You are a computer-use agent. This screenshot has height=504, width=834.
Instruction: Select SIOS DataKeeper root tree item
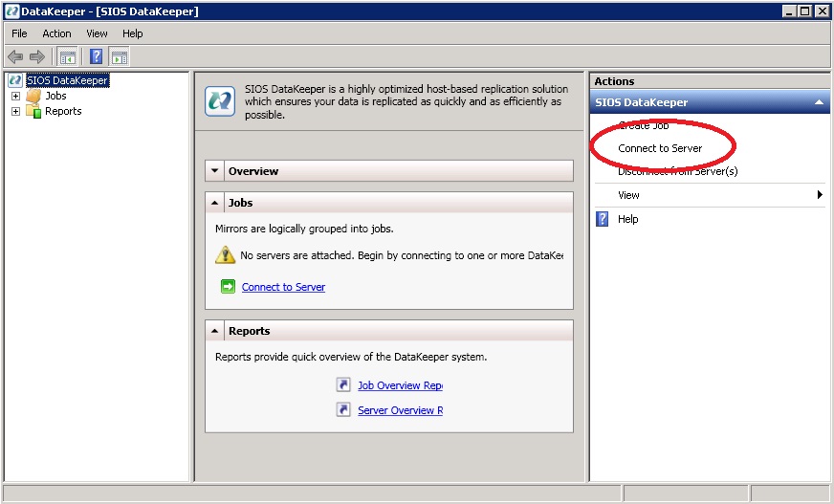68,80
